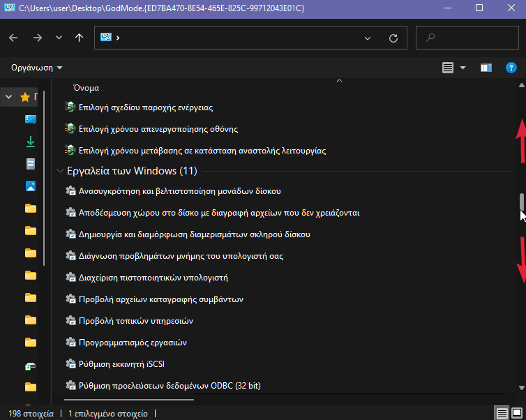The width and height of the screenshot is (526, 420).
Task: Click icon beside Διαχείριση πιστοποιητικών υπολογιστή
Action: [x=70, y=278]
